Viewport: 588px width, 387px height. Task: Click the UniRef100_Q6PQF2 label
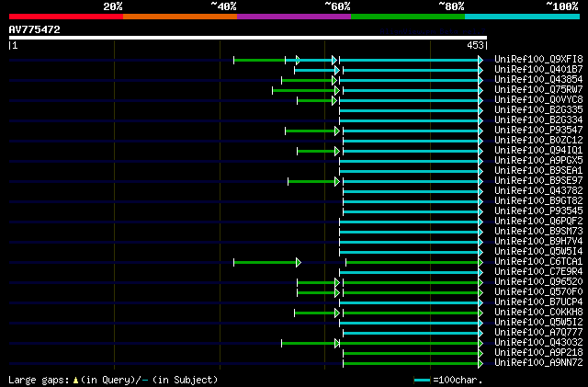pyautogui.click(x=538, y=222)
